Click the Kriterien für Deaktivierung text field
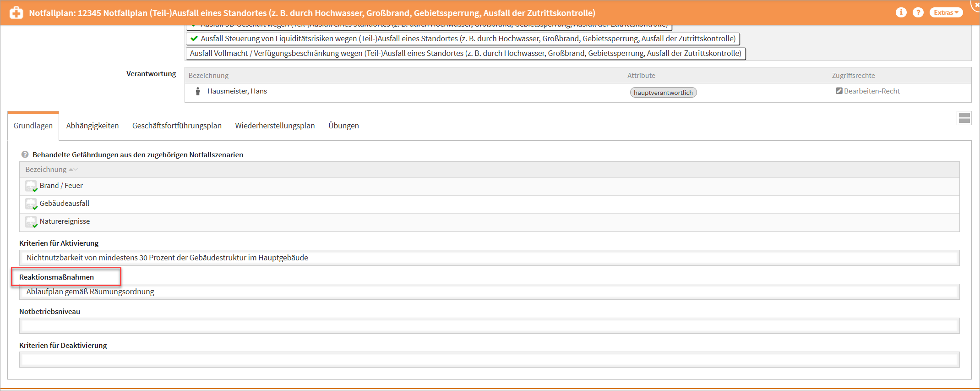 (489, 360)
